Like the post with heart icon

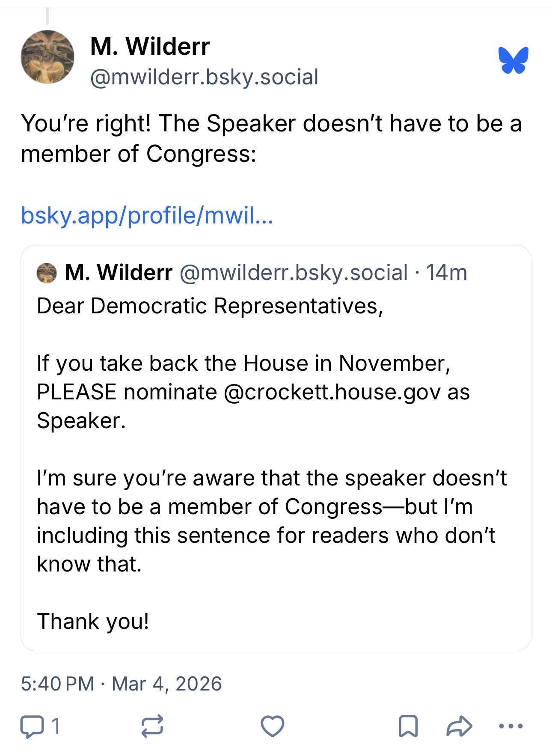tap(273, 726)
